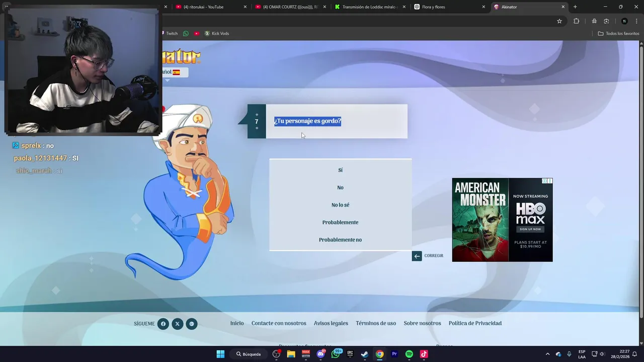Image resolution: width=644 pixels, height=362 pixels.
Task: Open the clock showing 22:27
Action: coord(621,354)
